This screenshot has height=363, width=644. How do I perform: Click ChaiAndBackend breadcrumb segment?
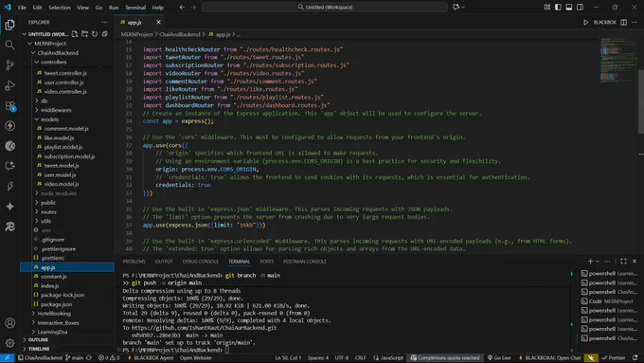point(180,34)
